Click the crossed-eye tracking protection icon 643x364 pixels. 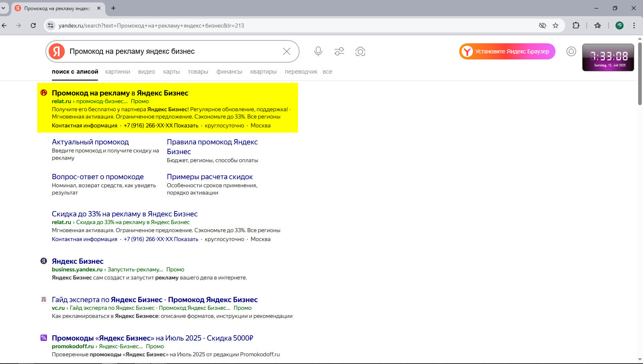(543, 25)
